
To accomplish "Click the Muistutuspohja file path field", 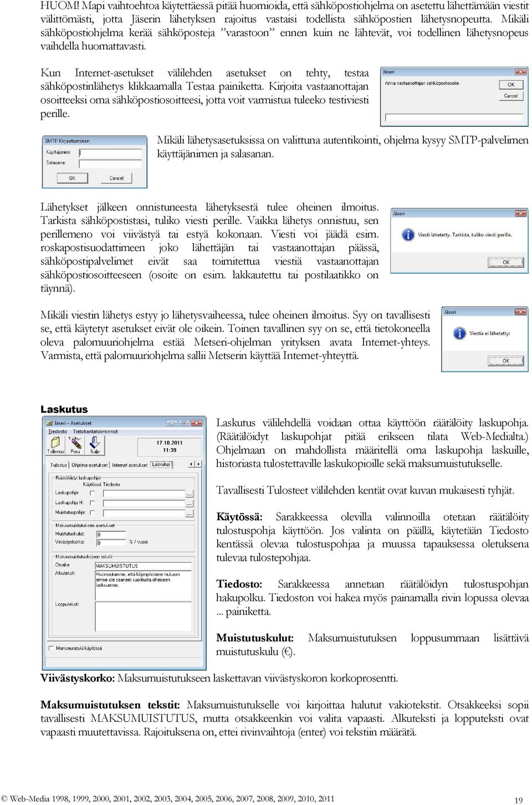I will 144,513.
